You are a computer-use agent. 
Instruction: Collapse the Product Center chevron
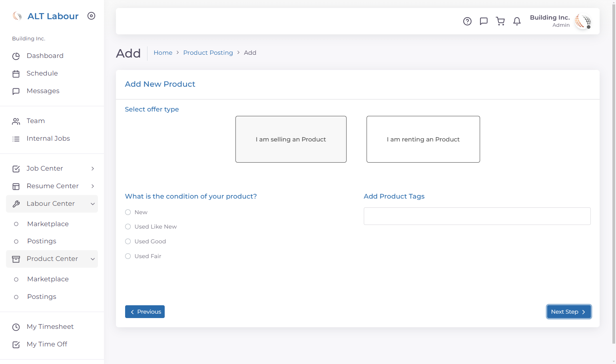tap(93, 259)
